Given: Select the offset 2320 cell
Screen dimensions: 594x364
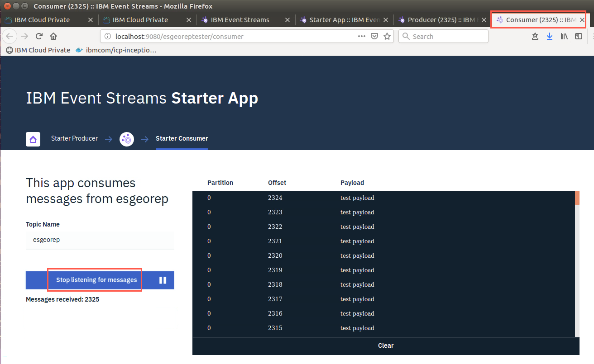Looking at the screenshot, I should [275, 256].
